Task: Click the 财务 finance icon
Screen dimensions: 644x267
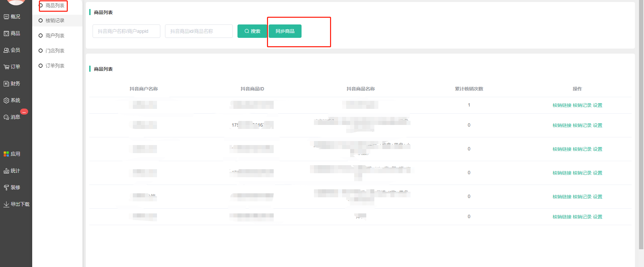Action: (6, 84)
